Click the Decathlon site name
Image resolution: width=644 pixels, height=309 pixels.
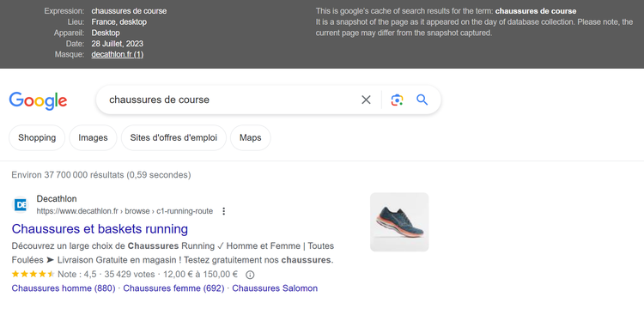[x=57, y=199]
